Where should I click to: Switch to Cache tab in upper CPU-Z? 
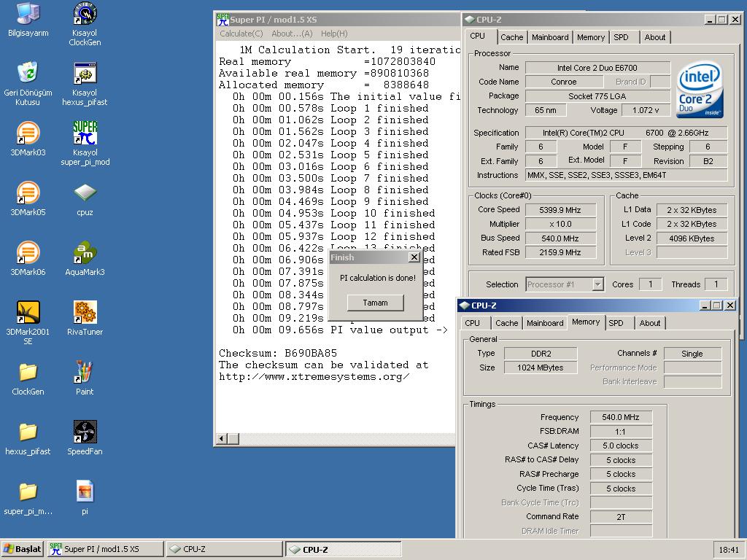coord(511,37)
